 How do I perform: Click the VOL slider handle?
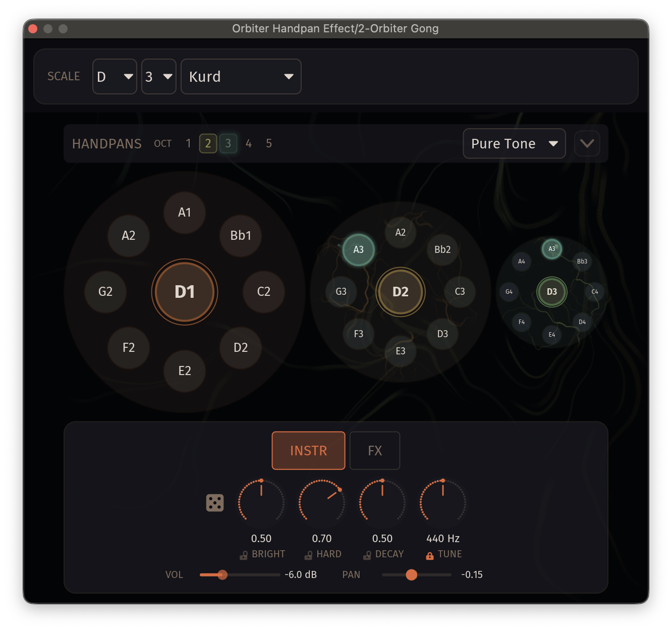[222, 574]
